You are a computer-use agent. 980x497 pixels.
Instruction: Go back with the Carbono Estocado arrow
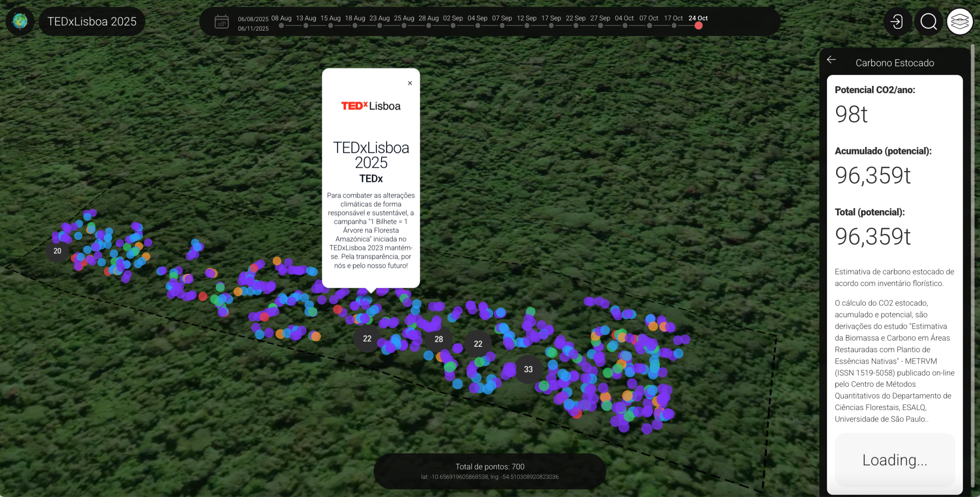pyautogui.click(x=831, y=60)
